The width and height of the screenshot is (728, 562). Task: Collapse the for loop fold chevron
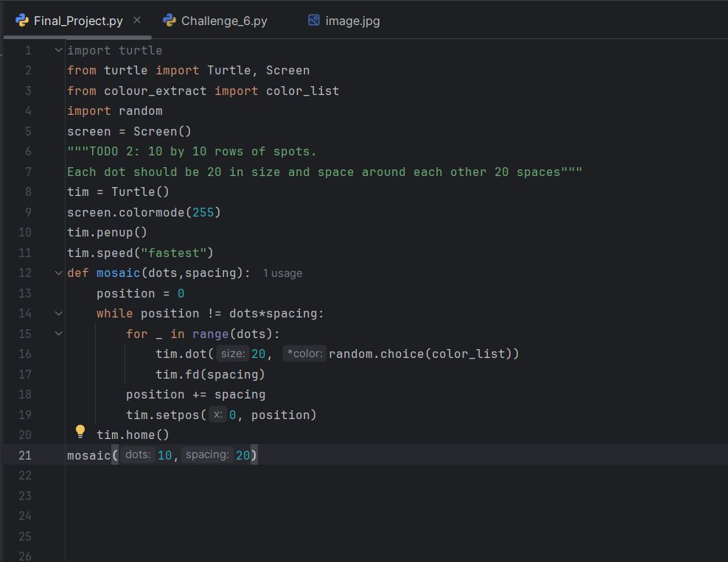(x=58, y=333)
